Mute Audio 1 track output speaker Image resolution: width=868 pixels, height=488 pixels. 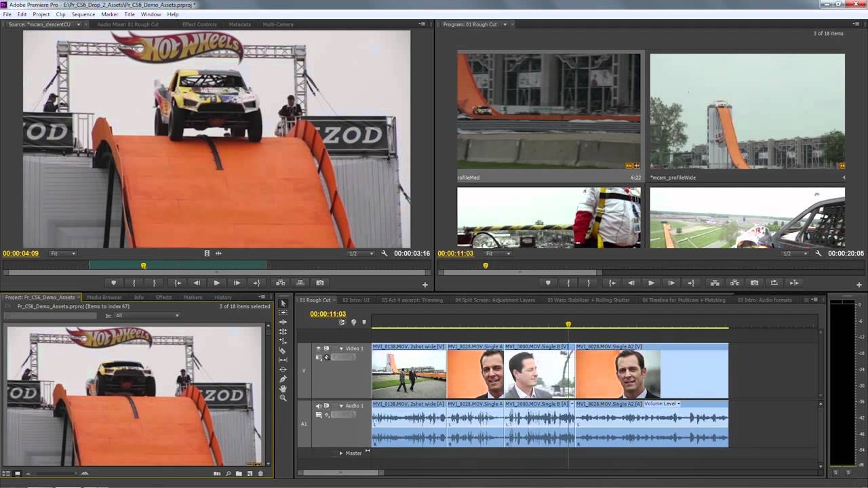tap(318, 406)
